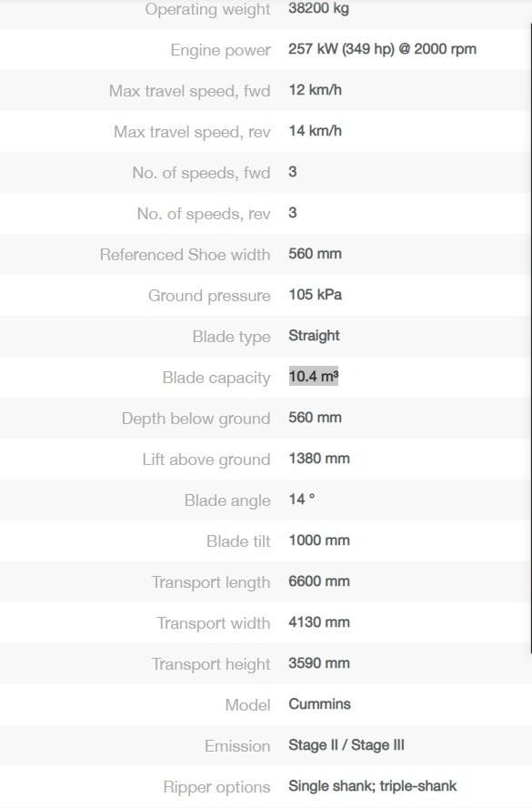Click the 1380 mm lift value

(319, 459)
